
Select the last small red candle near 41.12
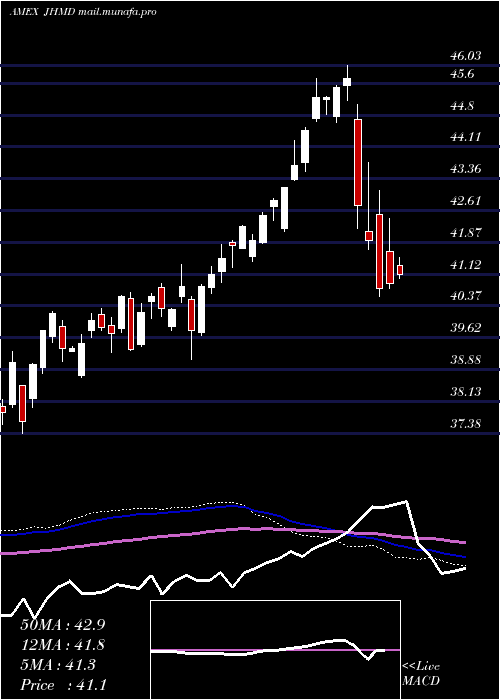click(400, 270)
